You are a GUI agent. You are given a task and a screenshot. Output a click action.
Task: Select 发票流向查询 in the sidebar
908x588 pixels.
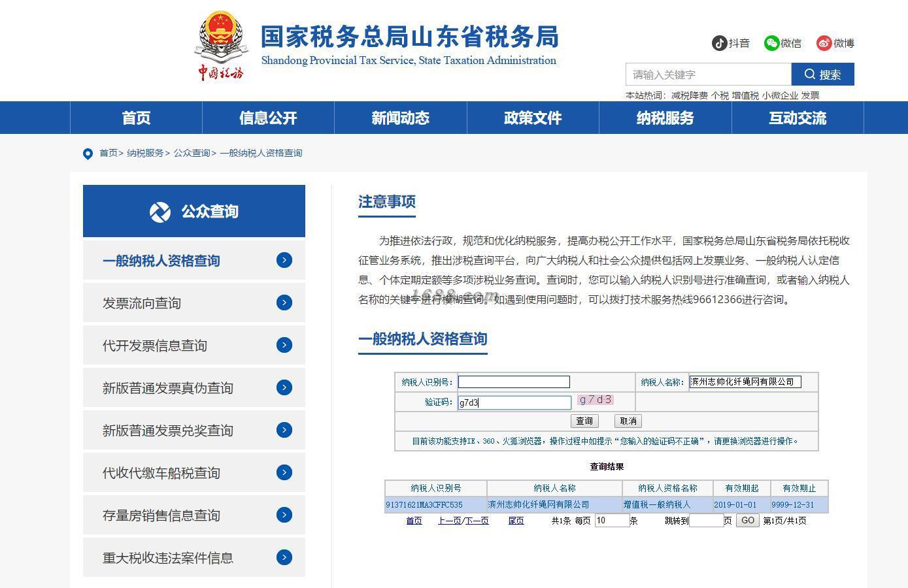point(194,302)
